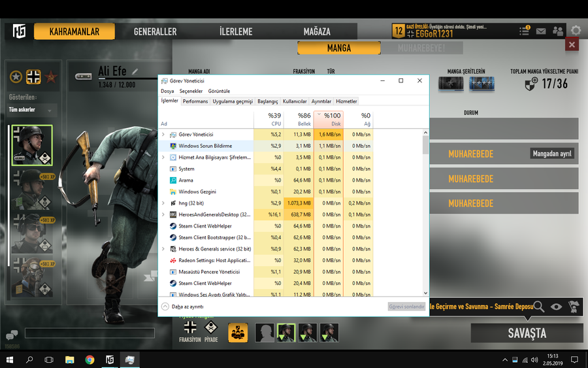
Task: Toggle the eye visibility icon near Samrée Deposu
Action: tap(556, 307)
